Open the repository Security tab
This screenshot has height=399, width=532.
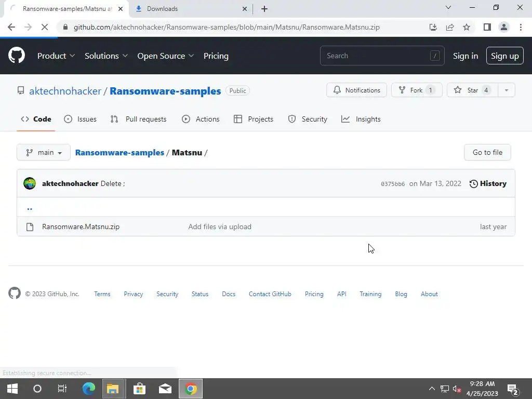[x=308, y=119]
